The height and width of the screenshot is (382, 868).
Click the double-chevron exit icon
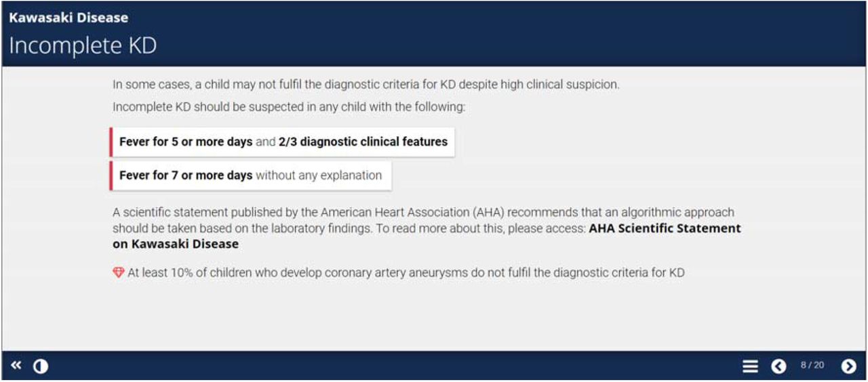(x=16, y=366)
